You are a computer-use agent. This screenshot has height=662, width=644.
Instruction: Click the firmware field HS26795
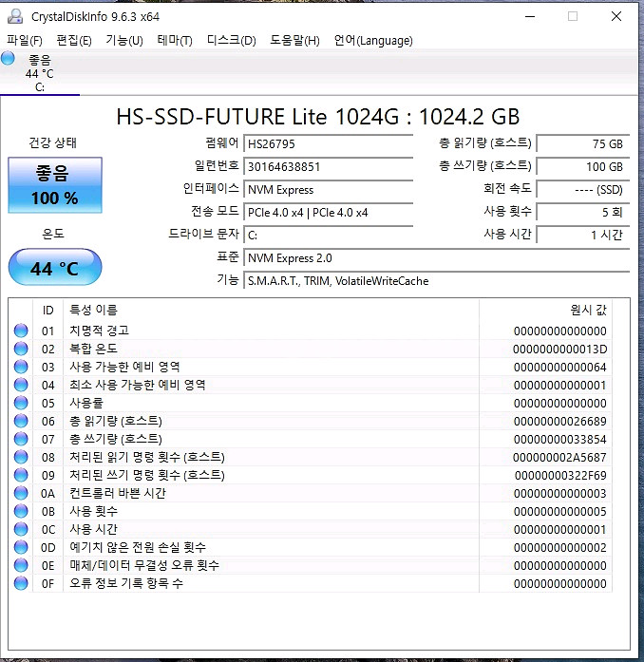click(328, 143)
